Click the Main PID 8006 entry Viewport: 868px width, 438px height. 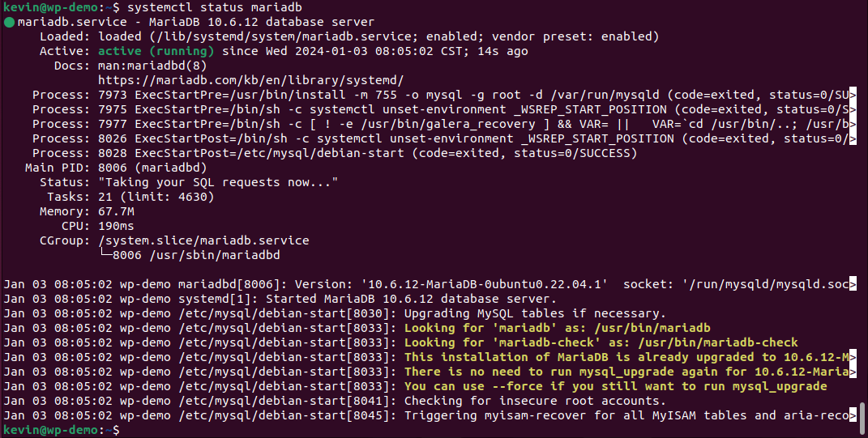point(116,168)
